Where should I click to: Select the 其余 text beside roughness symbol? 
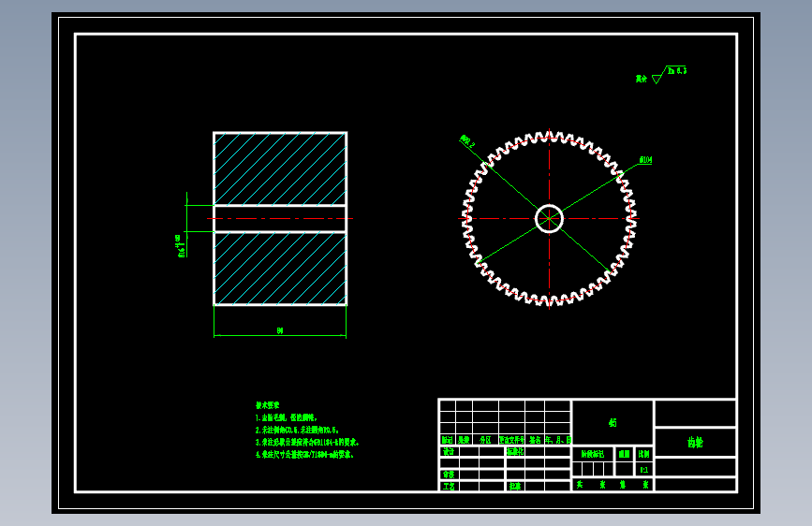[x=642, y=79]
